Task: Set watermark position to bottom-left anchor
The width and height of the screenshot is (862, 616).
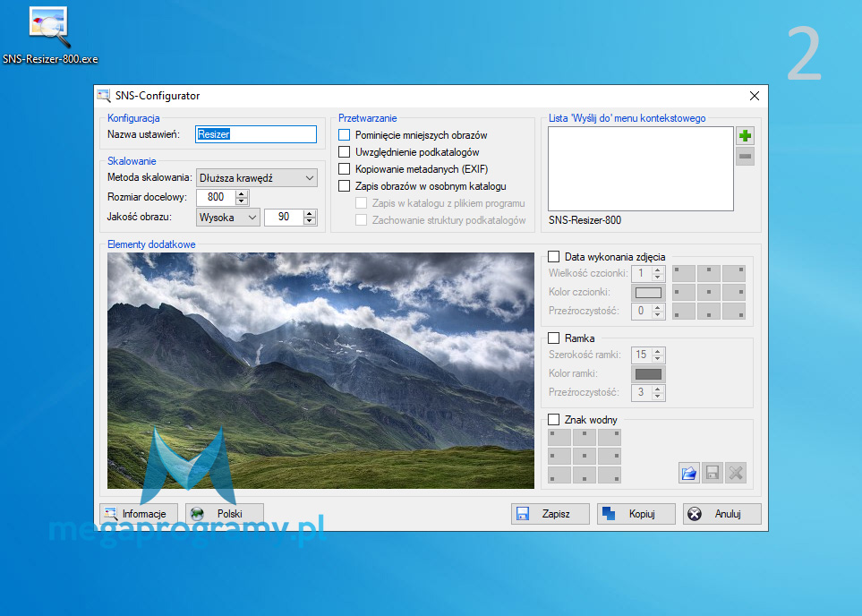Action: 559,475
